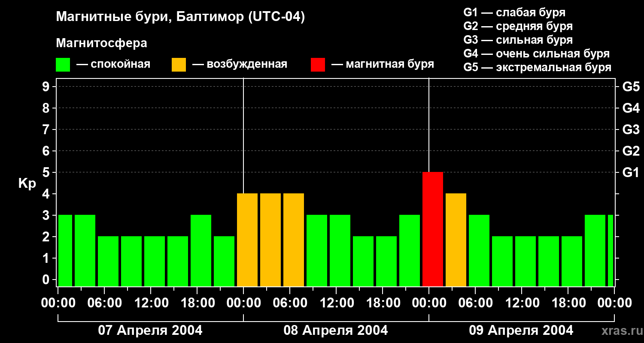Click the 'G1 — слабая буря' legend entry

514,12
